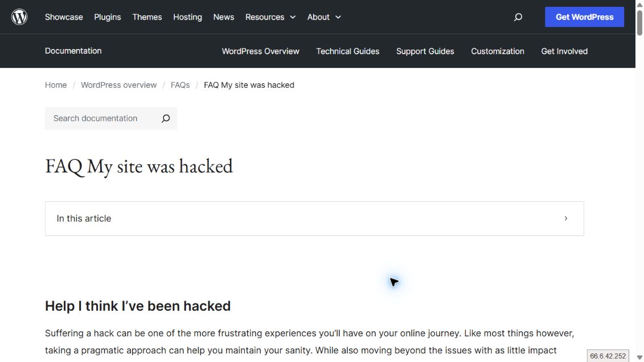Expand the About dropdown menu
Screen dimensions: 644x362
(x=324, y=17)
